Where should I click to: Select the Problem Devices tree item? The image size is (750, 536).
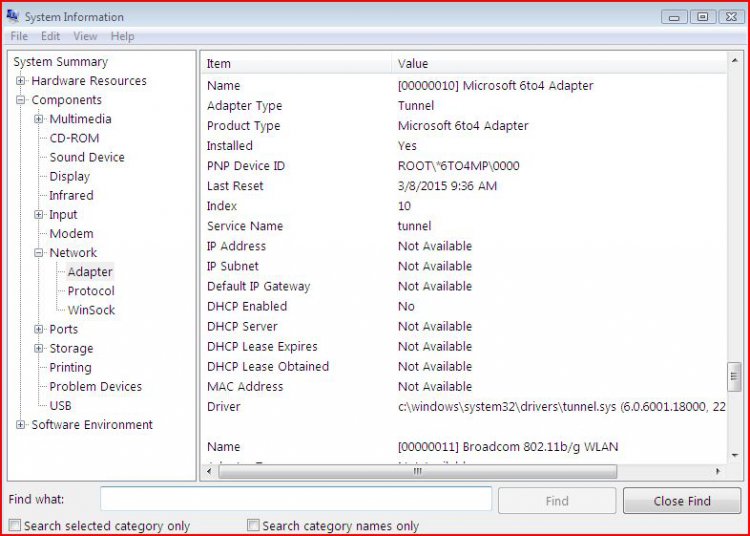click(96, 386)
